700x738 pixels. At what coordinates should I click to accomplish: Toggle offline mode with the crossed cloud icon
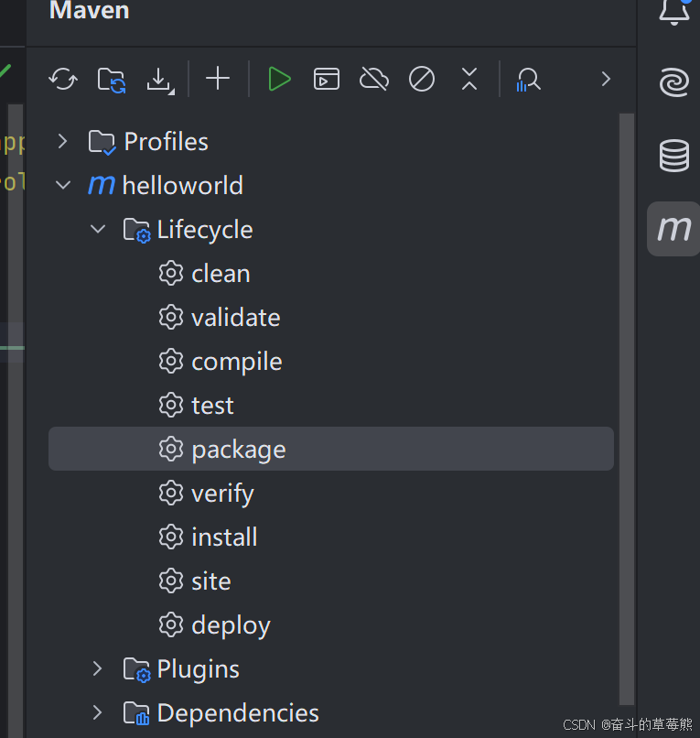374,79
